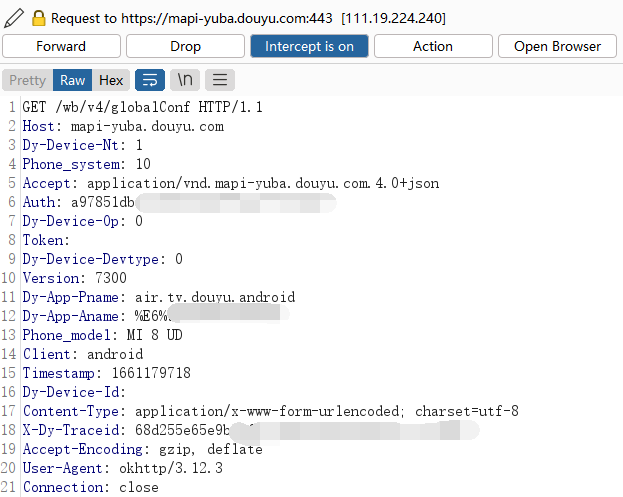Click the Accept header line
This screenshot has width=623, height=497.
click(x=231, y=183)
